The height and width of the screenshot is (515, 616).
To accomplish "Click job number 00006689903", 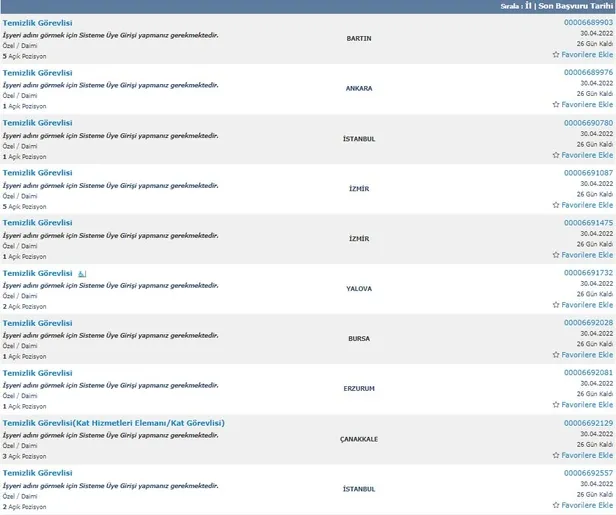I will (x=588, y=22).
